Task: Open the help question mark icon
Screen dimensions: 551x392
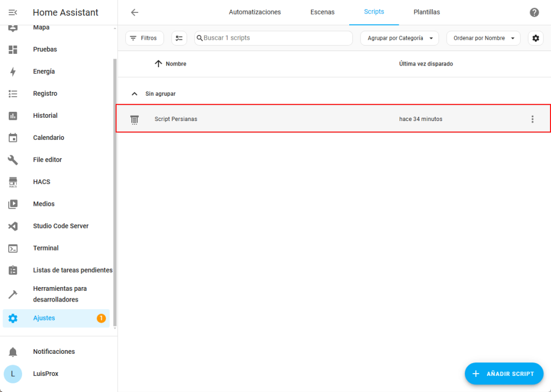Action: pyautogui.click(x=534, y=12)
